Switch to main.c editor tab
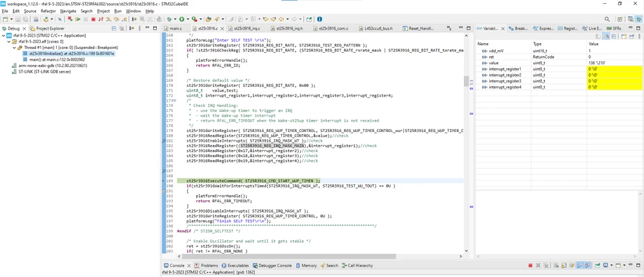The height and width of the screenshot is (277, 644). coord(173,29)
